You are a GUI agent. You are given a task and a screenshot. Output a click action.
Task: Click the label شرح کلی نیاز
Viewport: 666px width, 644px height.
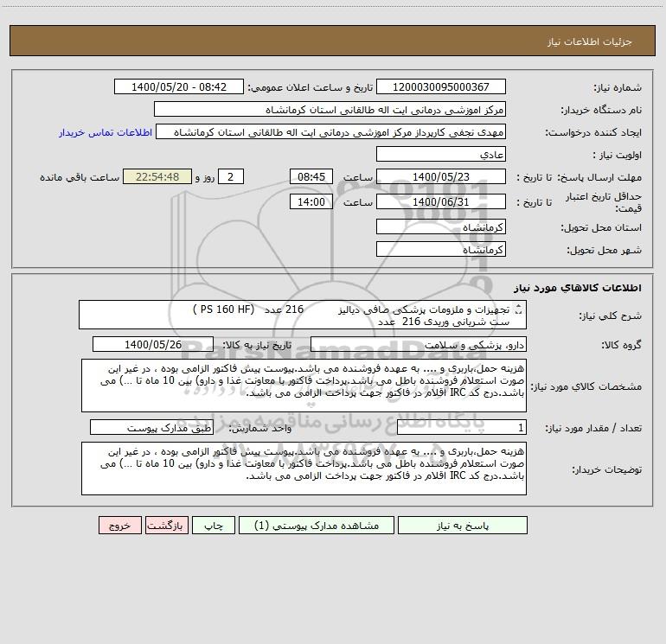611,316
